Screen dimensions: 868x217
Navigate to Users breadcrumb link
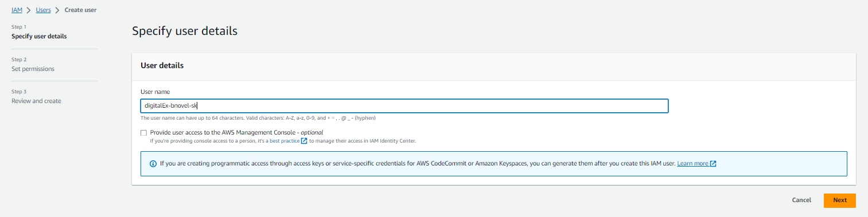point(43,10)
